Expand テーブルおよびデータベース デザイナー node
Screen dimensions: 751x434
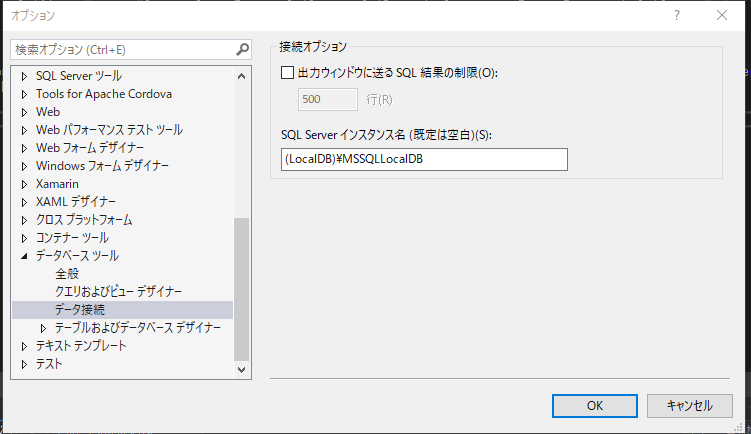(x=43, y=328)
